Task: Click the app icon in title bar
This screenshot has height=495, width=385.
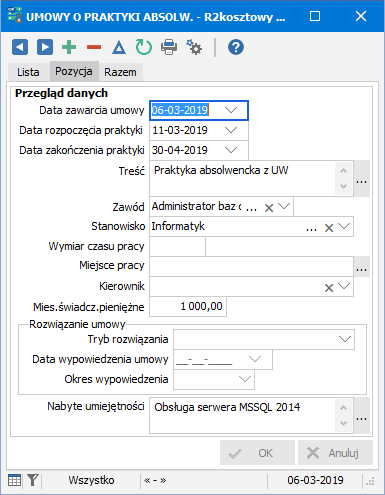Action: (15, 15)
